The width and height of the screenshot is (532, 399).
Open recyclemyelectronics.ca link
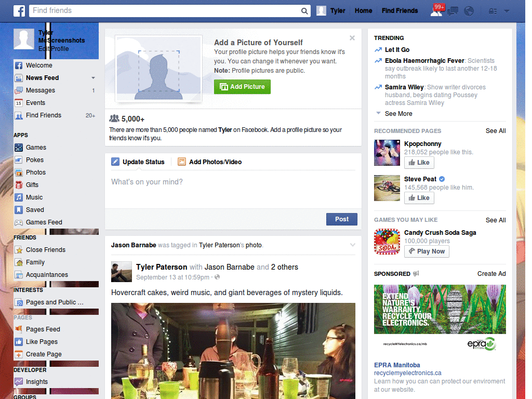click(407, 373)
